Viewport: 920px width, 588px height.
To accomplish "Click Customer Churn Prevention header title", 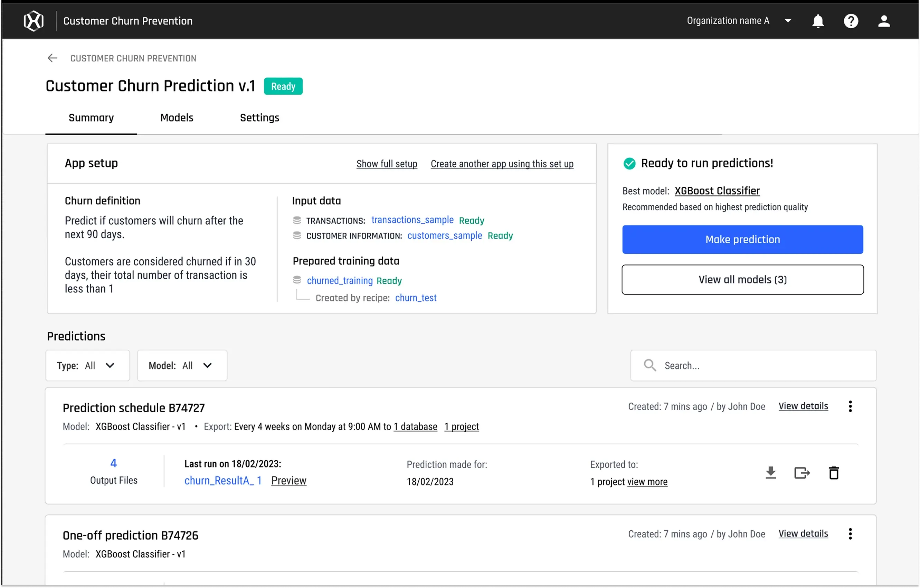I will pos(128,21).
